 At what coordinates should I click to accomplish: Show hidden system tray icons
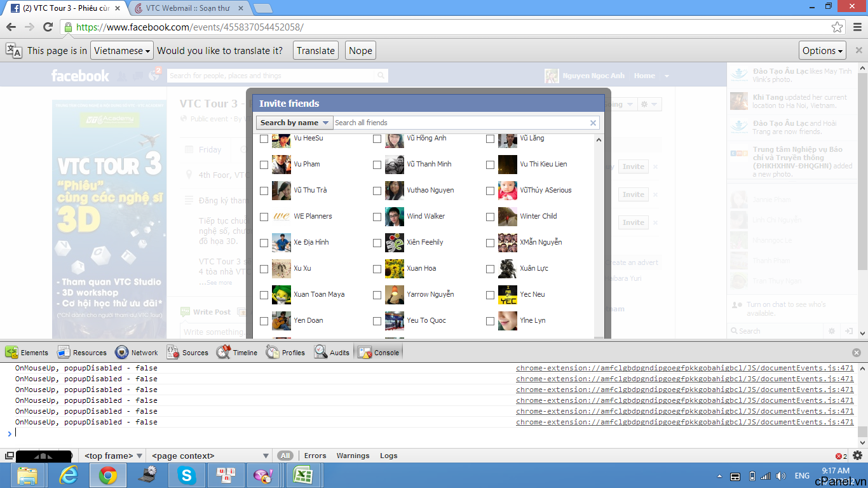tap(719, 476)
